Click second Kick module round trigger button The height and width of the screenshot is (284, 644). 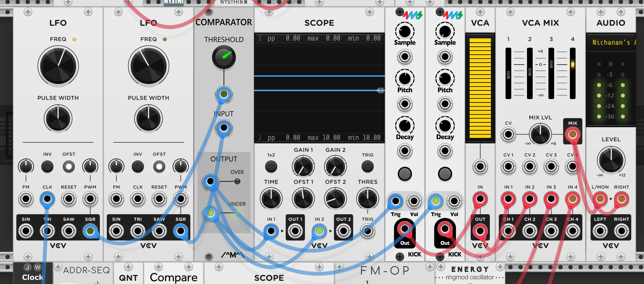pyautogui.click(x=445, y=174)
